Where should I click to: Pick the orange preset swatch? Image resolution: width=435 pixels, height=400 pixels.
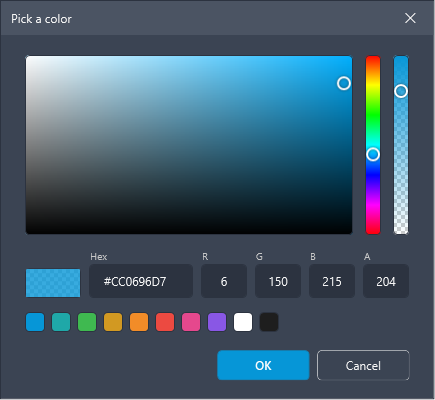click(x=139, y=322)
